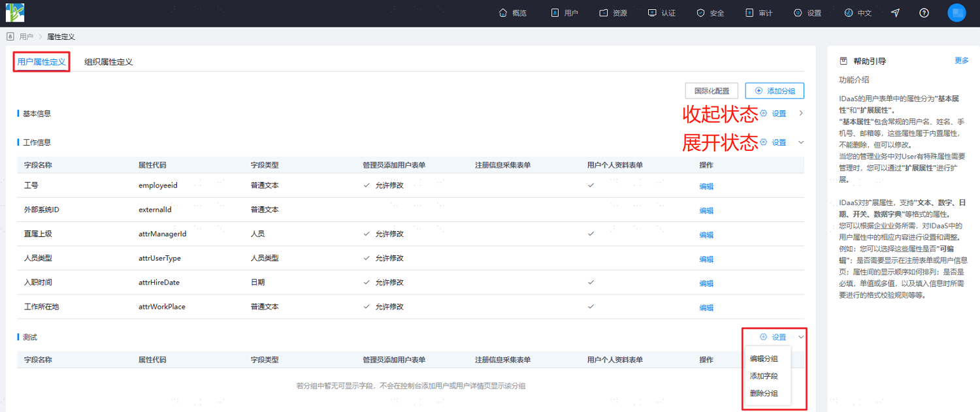Click the gear 设置 for 基本信息 group
This screenshot has height=412, width=980.
773,114
